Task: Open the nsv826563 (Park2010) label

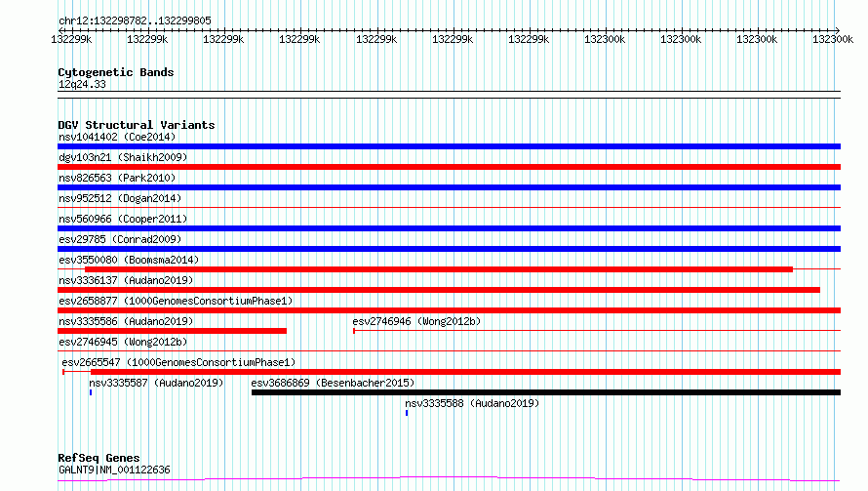Action: click(117, 178)
